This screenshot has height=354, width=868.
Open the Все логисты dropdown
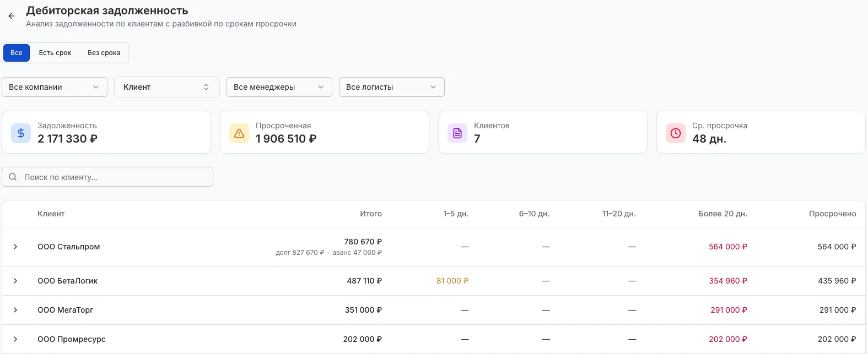[x=392, y=87]
